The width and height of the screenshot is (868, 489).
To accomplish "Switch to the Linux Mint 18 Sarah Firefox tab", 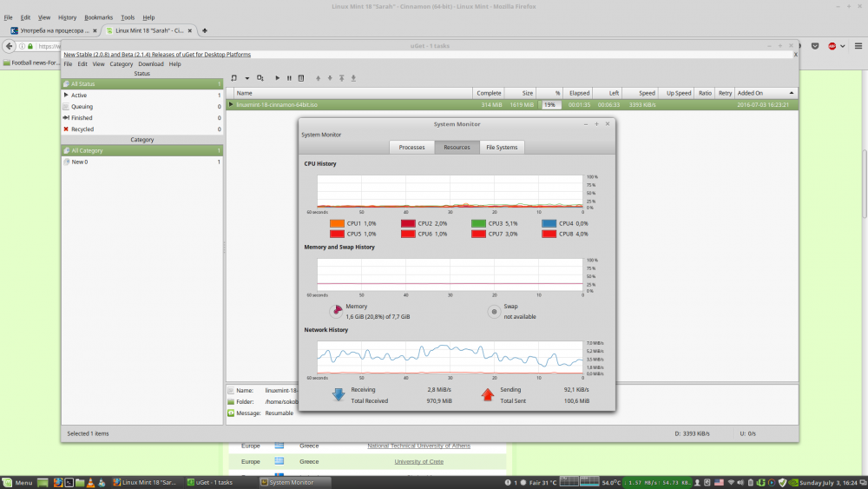I will click(x=148, y=30).
